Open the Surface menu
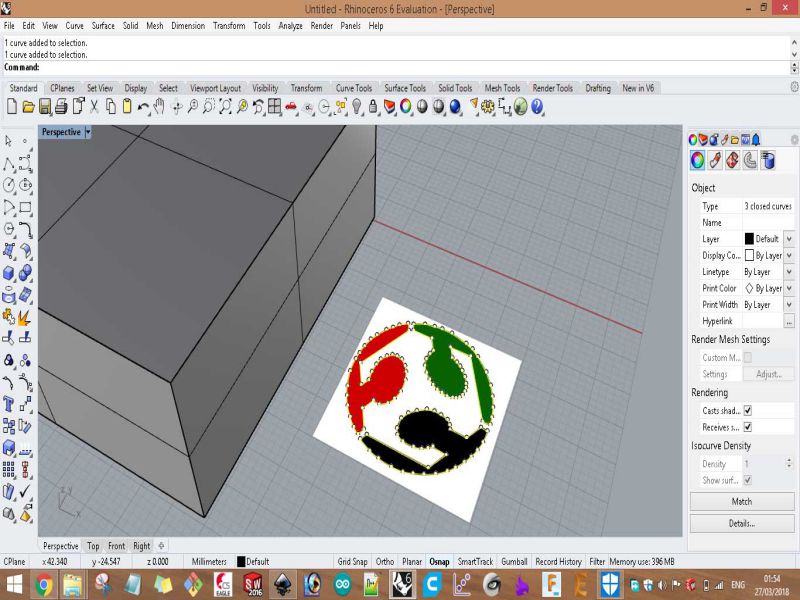 tap(103, 26)
